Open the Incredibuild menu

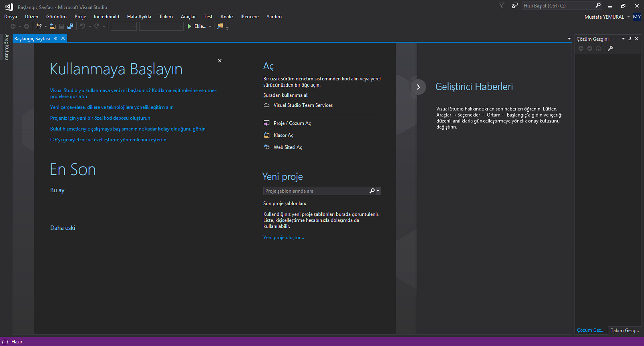106,17
